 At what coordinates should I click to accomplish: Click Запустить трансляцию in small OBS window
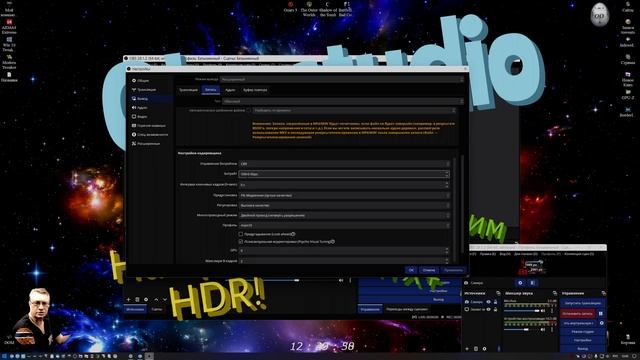click(582, 303)
